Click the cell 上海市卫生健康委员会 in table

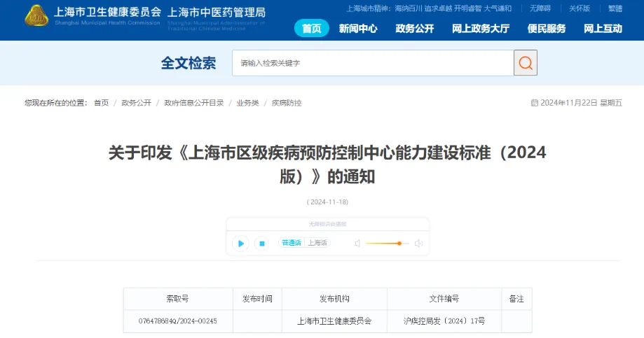tap(334, 321)
